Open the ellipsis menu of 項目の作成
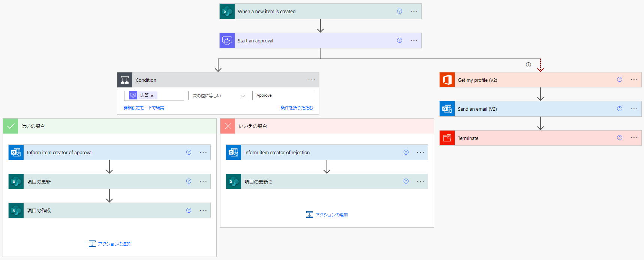This screenshot has width=644, height=260. (203, 210)
